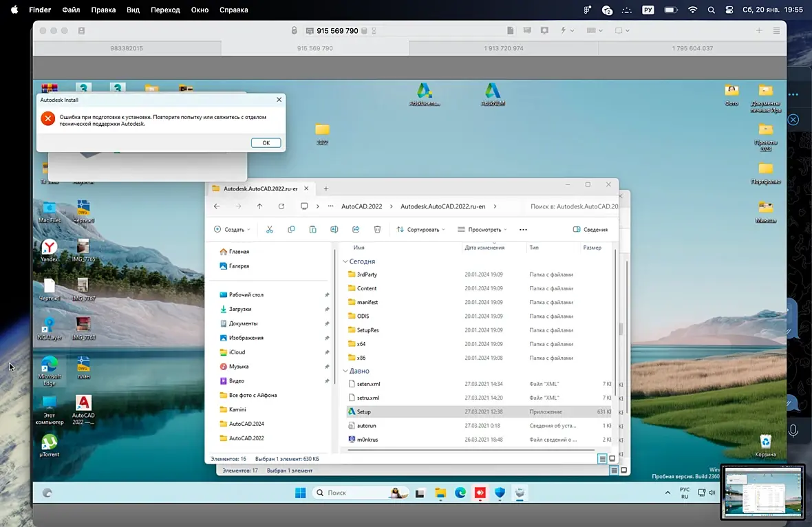
Task: Click the Delete trash icon in Explorer
Action: coord(377,229)
